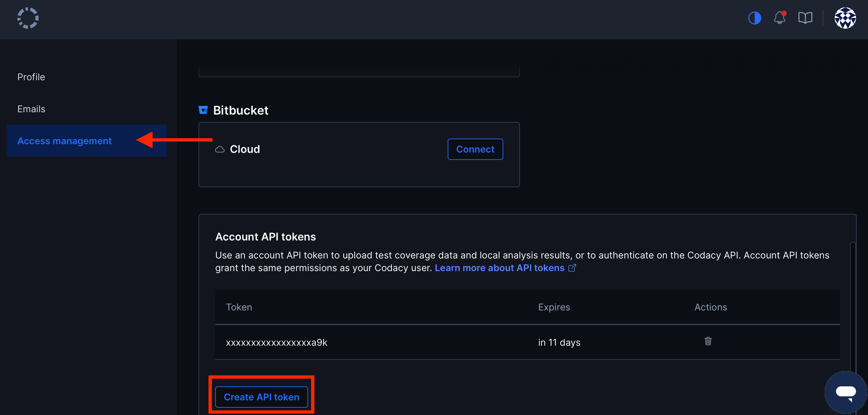The height and width of the screenshot is (415, 868).
Task: Click the Token column header
Action: pos(239,307)
